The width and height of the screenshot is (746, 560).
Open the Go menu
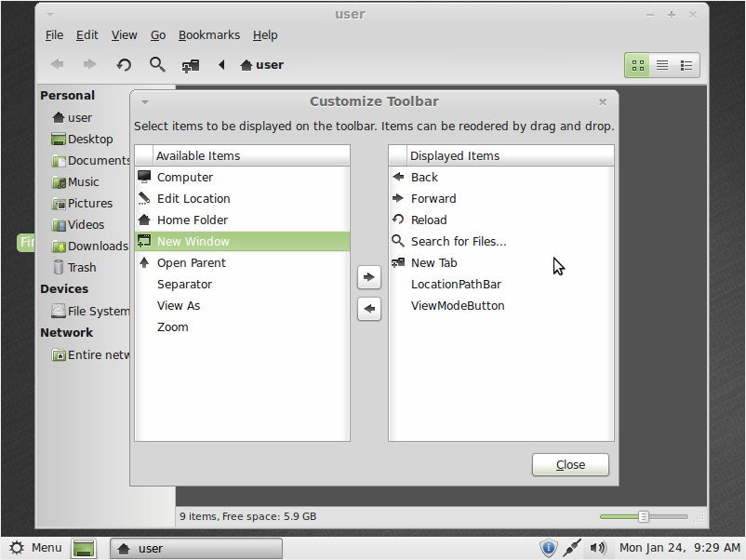pos(158,35)
